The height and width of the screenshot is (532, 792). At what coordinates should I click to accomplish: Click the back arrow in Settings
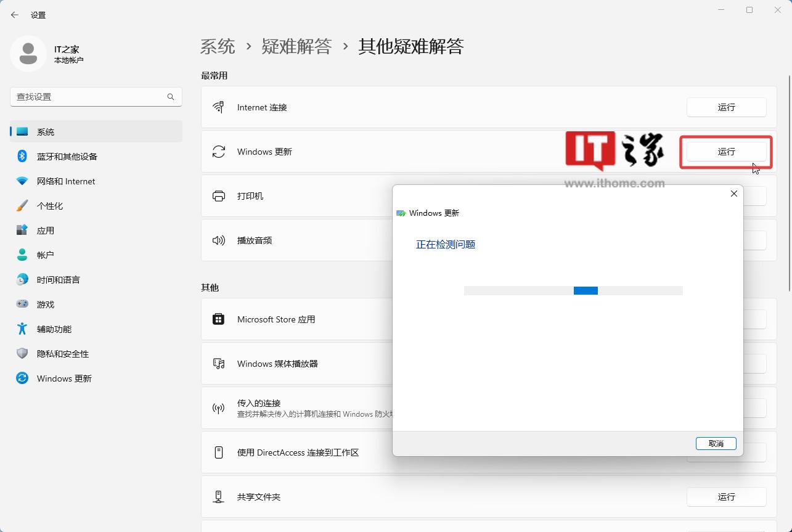point(15,15)
